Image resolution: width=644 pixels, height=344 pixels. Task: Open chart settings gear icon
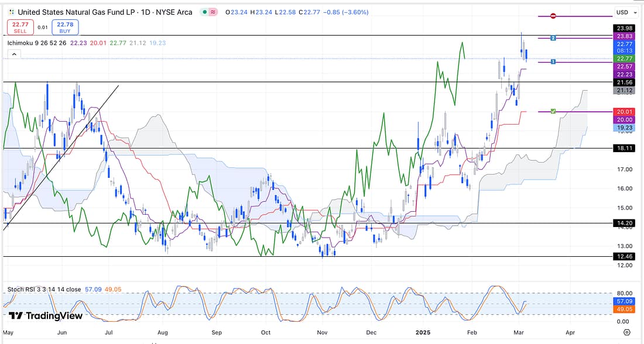(627, 332)
